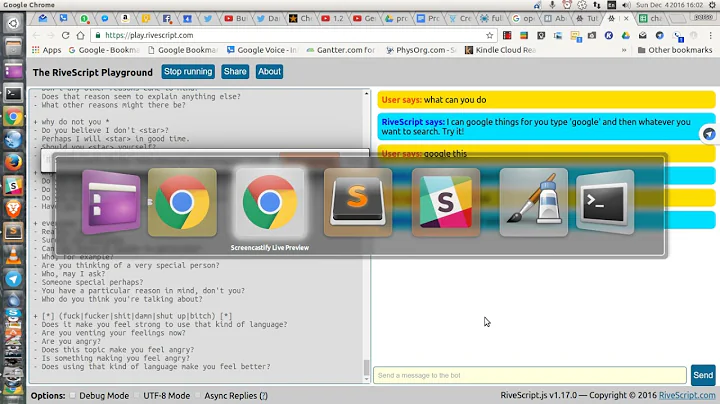Switch to the Google 'op' tab
This screenshot has height=404, width=720.
[523, 18]
